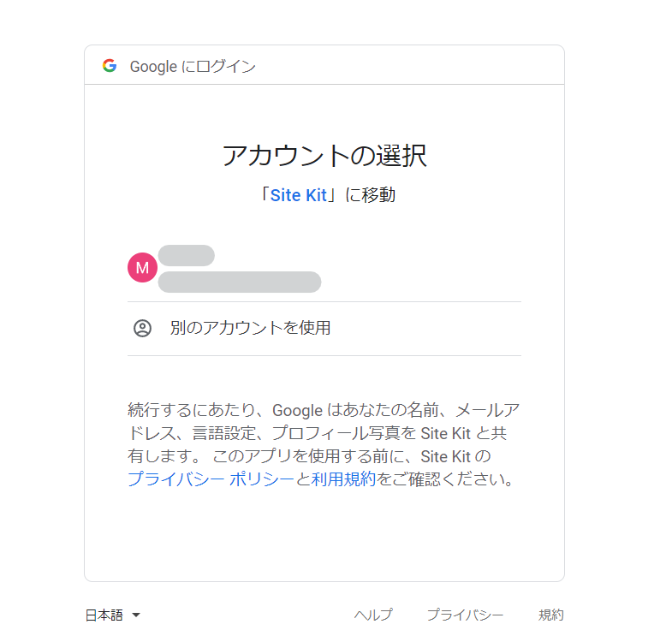Click the ヘルプ footer link
Viewport: 672px width, 642px height.
373,615
